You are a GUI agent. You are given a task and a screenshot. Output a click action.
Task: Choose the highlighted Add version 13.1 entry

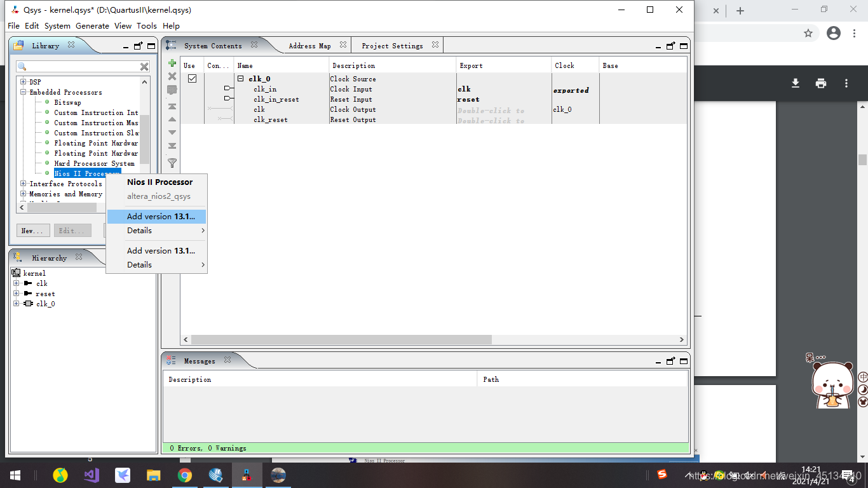156,217
